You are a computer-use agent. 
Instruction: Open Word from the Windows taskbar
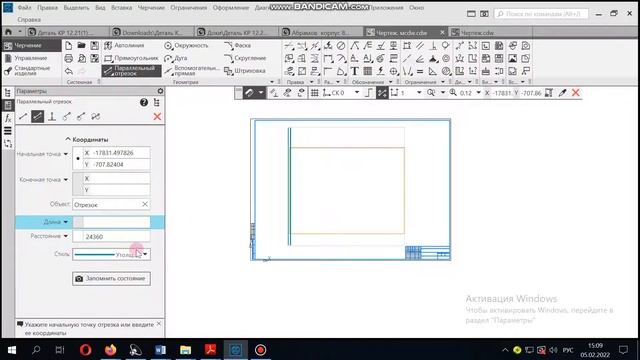click(161, 350)
